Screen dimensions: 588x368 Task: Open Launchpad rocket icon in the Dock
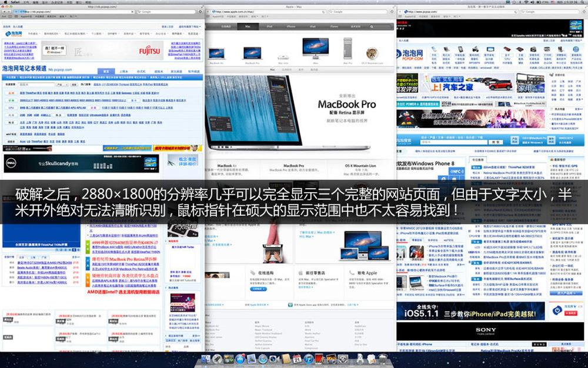[217, 359]
